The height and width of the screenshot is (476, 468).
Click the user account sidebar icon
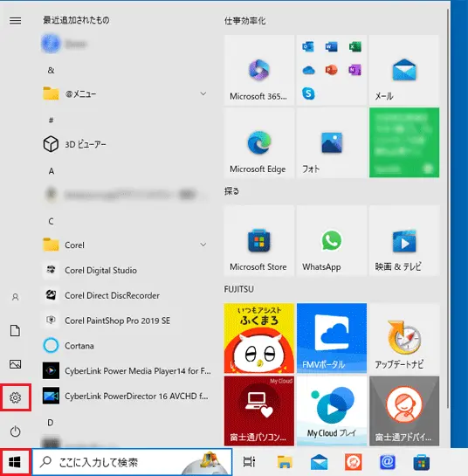point(15,297)
